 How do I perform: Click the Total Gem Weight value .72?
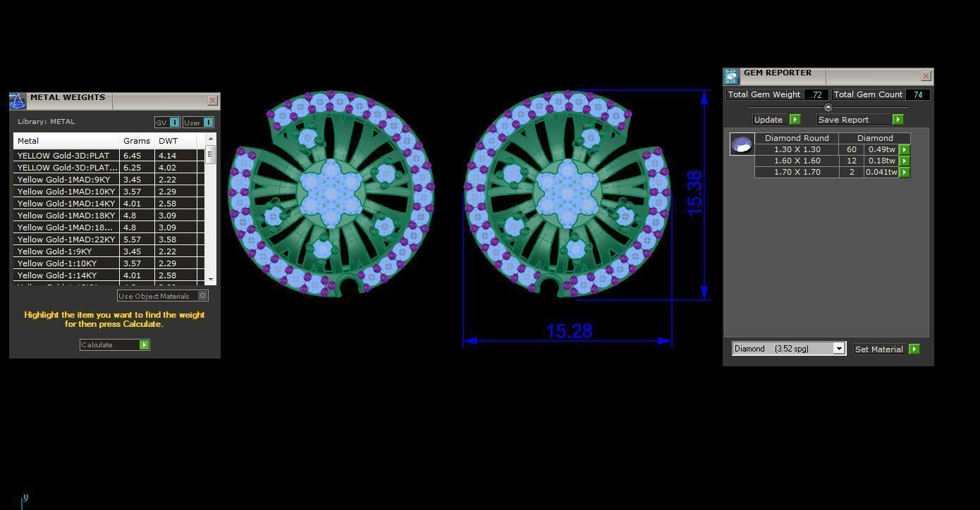816,94
